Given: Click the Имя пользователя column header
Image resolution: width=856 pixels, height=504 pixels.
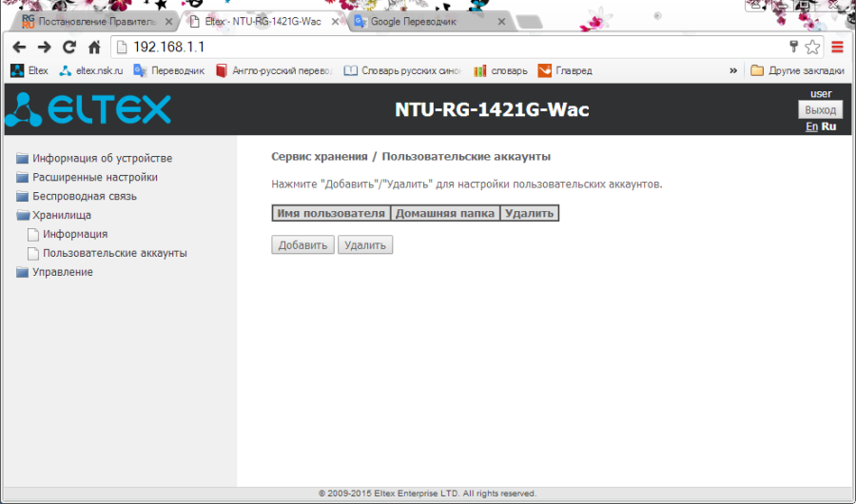Looking at the screenshot, I should (331, 214).
